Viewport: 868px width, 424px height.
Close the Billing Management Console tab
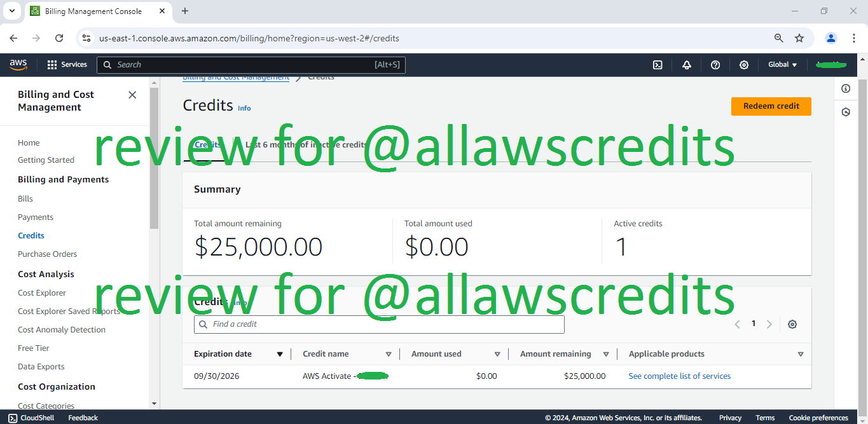tap(162, 11)
